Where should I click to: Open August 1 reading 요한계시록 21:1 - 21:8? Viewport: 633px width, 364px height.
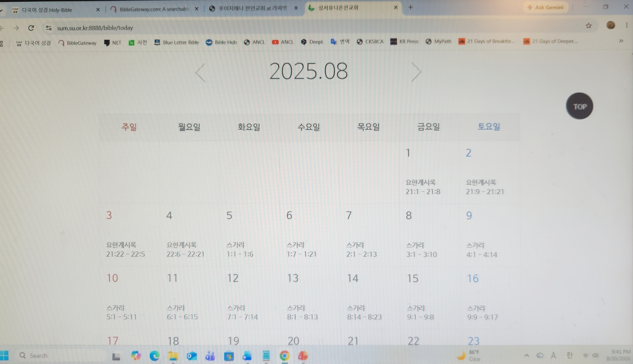point(423,187)
